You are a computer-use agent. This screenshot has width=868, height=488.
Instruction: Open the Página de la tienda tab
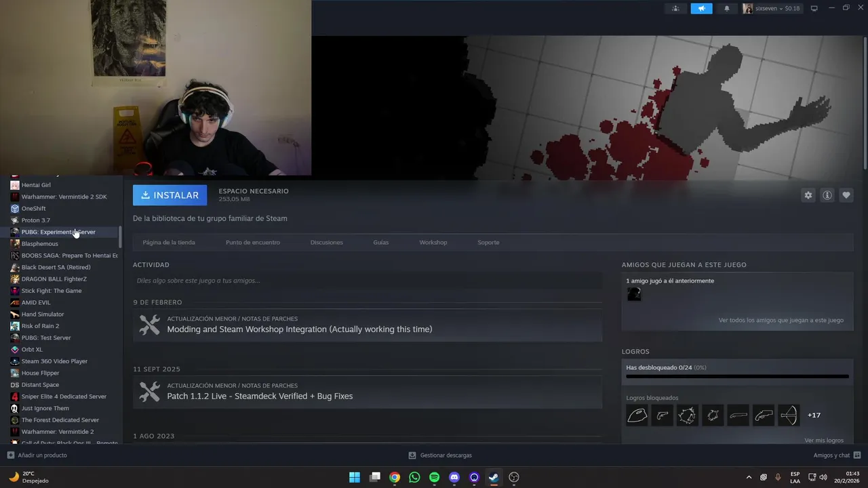pos(169,243)
